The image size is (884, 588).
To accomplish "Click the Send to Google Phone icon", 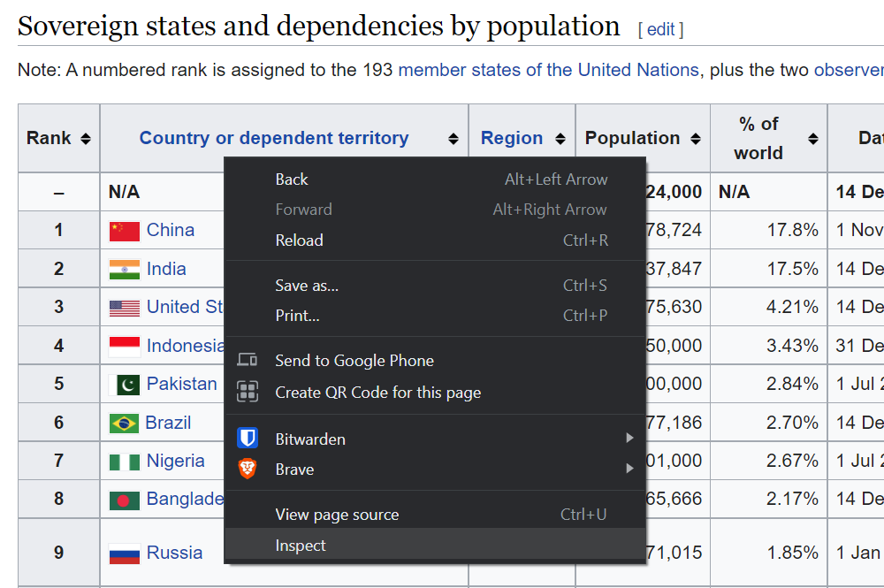I will [x=248, y=360].
